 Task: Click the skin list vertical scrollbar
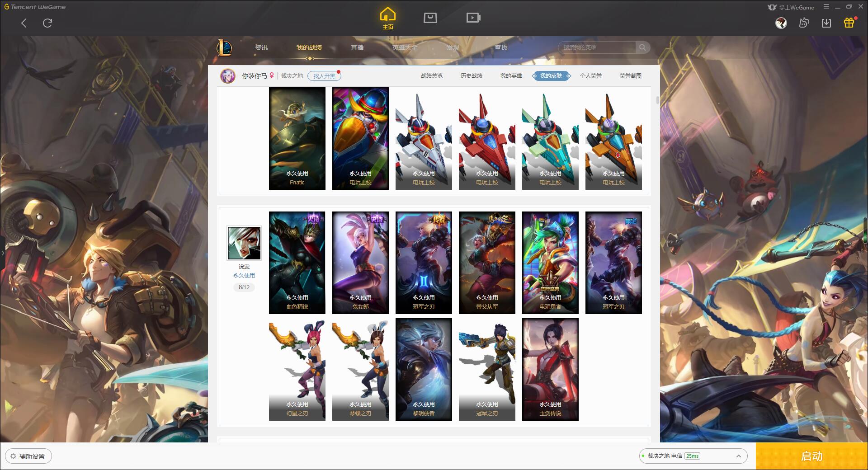657,100
